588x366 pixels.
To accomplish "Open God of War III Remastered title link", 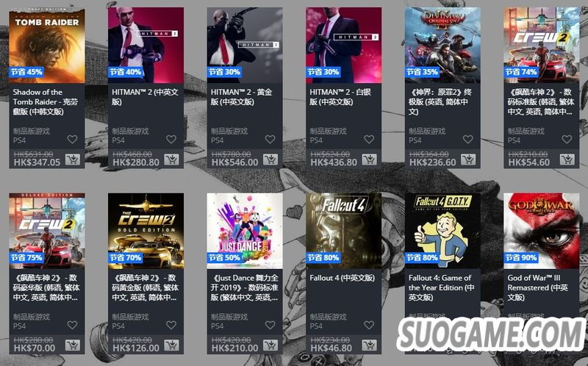I will tap(537, 287).
